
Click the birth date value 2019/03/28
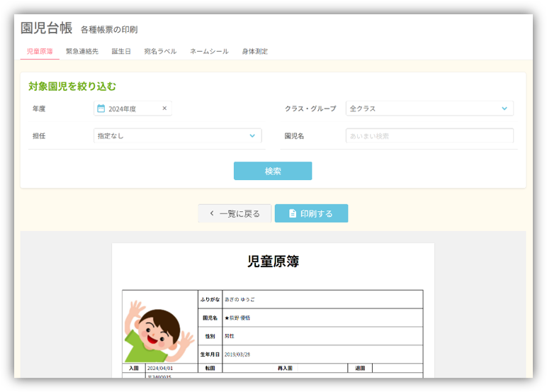[x=237, y=354]
